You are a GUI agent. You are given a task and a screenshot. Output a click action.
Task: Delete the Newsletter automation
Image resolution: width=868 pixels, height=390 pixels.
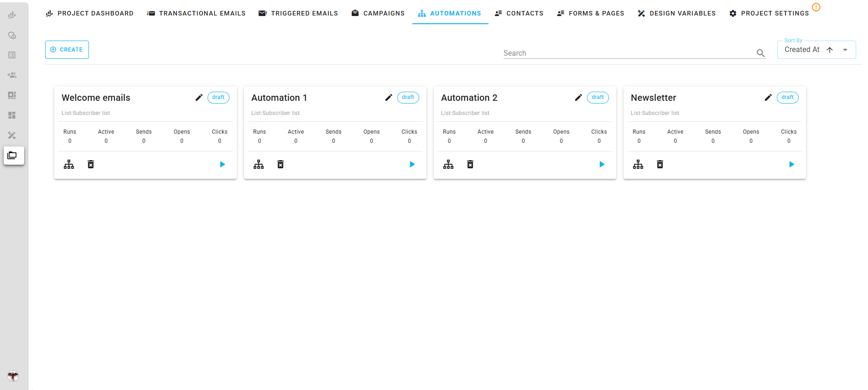coord(660,164)
